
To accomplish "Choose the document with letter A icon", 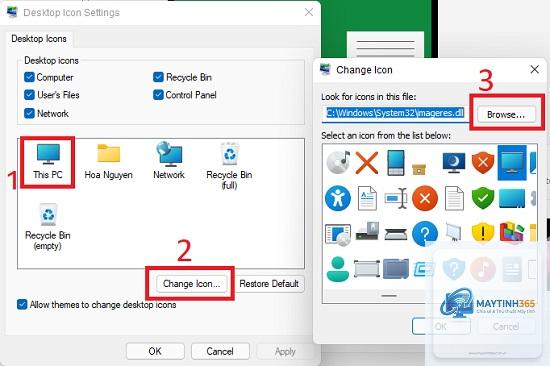I will [x=367, y=199].
